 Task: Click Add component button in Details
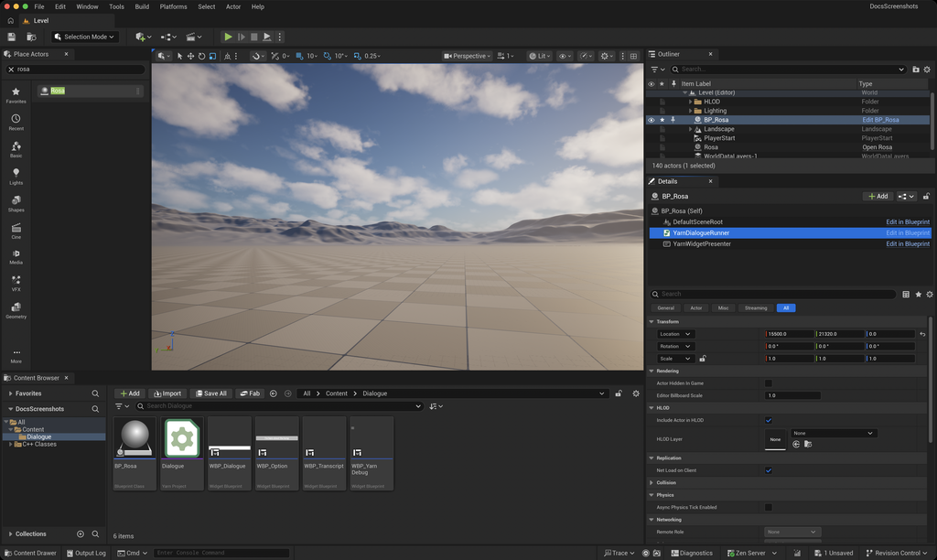(878, 196)
